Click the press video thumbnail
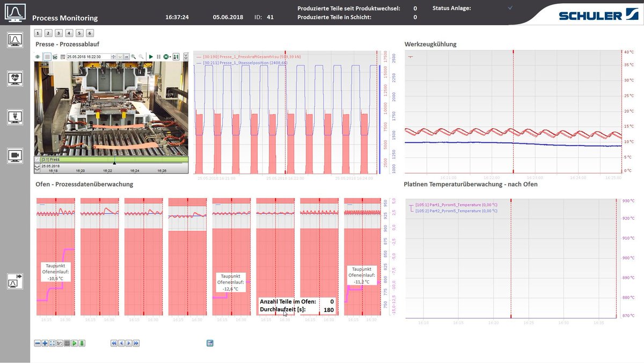This screenshot has width=644, height=363. [111, 108]
